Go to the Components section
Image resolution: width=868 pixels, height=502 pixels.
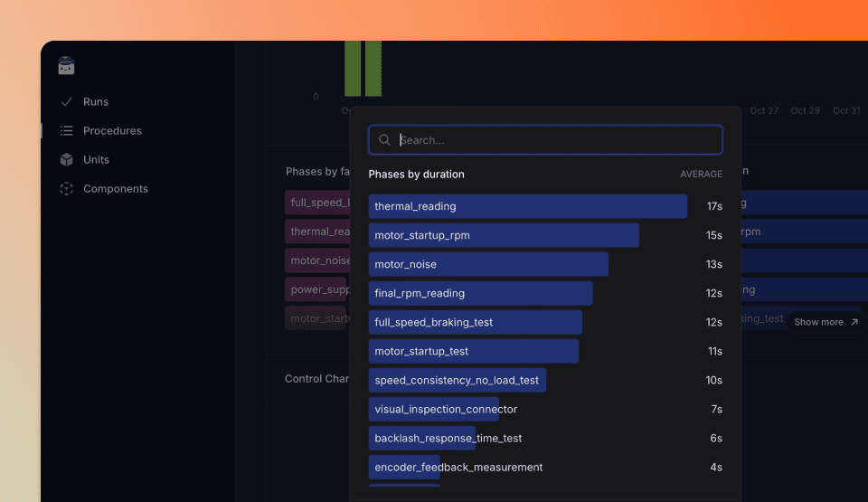pyautogui.click(x=116, y=188)
